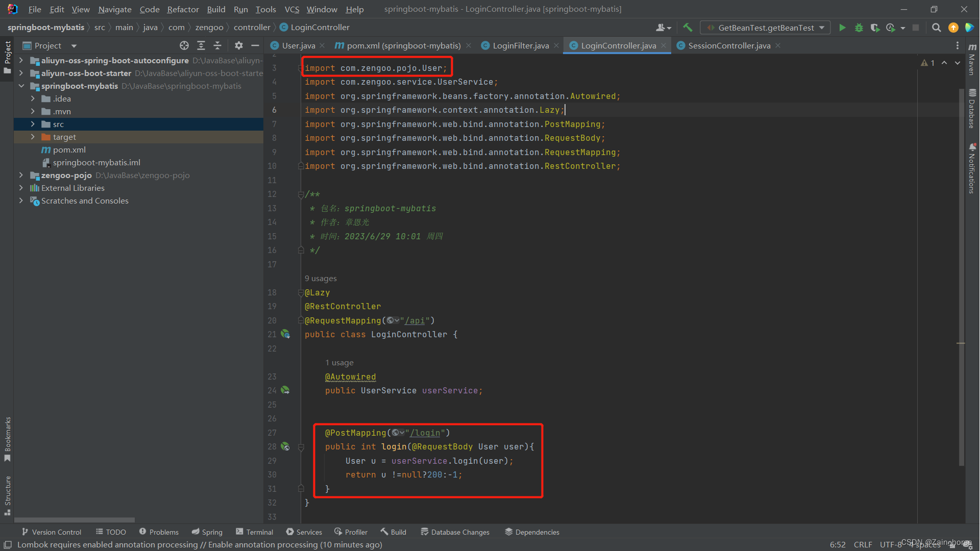Open the SessionController.java tab
The height and width of the screenshot is (551, 980).
pyautogui.click(x=728, y=45)
